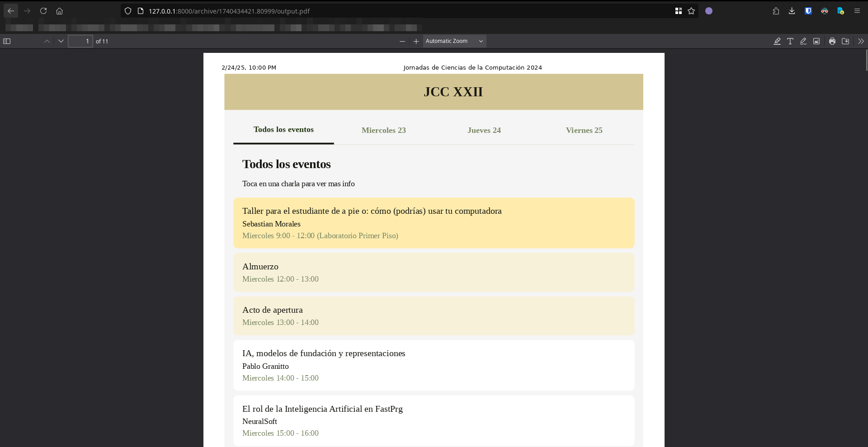Click the PDF vertical scrollbar thumb
This screenshot has height=447, width=868.
(866, 60)
